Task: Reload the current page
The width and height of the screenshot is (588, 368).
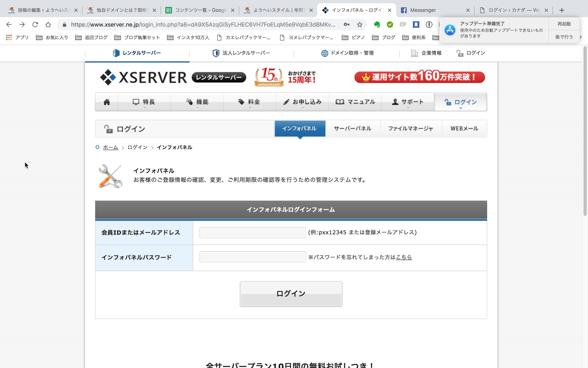Action: pyautogui.click(x=35, y=24)
